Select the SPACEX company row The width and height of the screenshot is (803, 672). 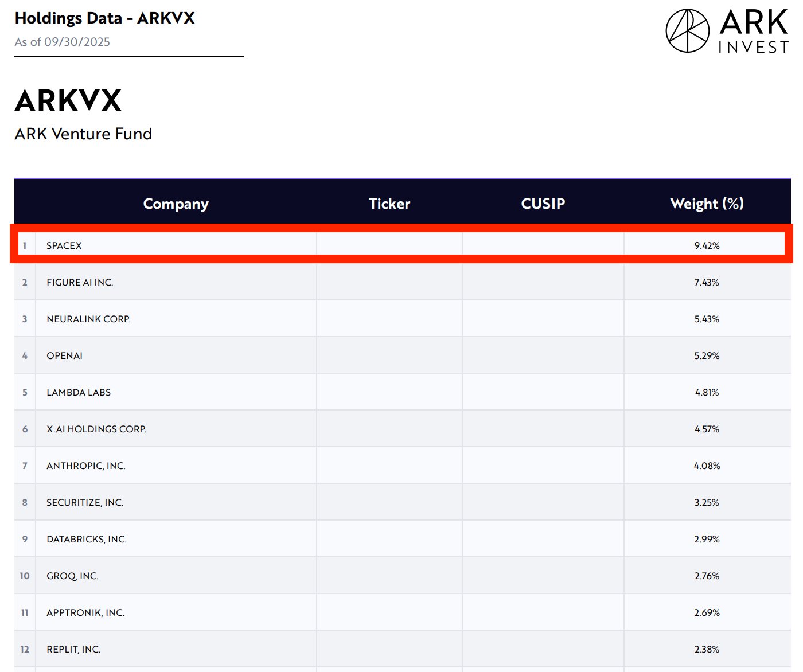pyautogui.click(x=64, y=245)
